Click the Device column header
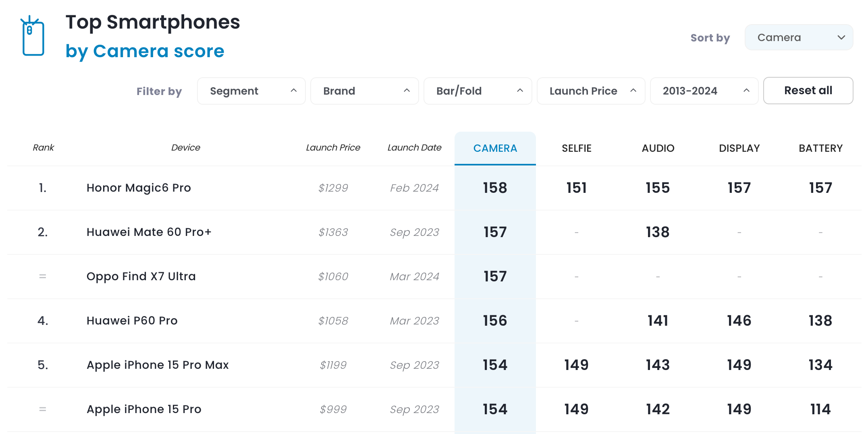The width and height of the screenshot is (868, 434). pos(185,148)
